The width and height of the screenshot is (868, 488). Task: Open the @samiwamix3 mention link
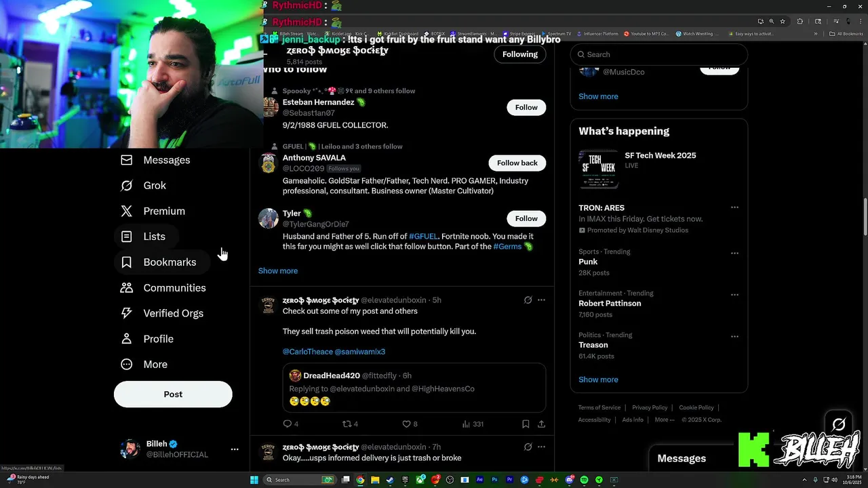(360, 352)
